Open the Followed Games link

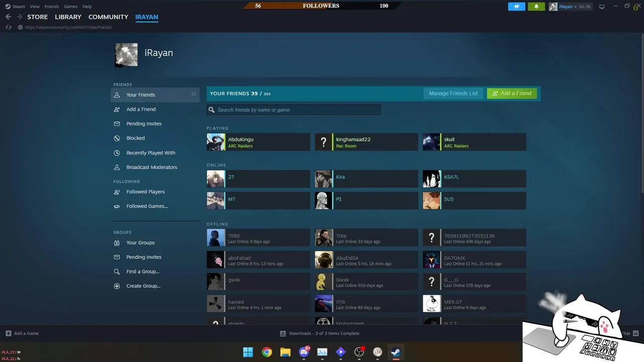pos(147,206)
